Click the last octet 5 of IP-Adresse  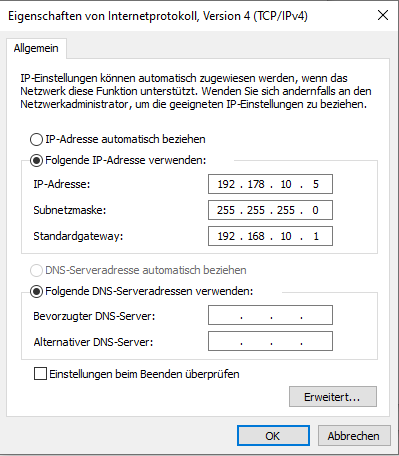click(316, 184)
